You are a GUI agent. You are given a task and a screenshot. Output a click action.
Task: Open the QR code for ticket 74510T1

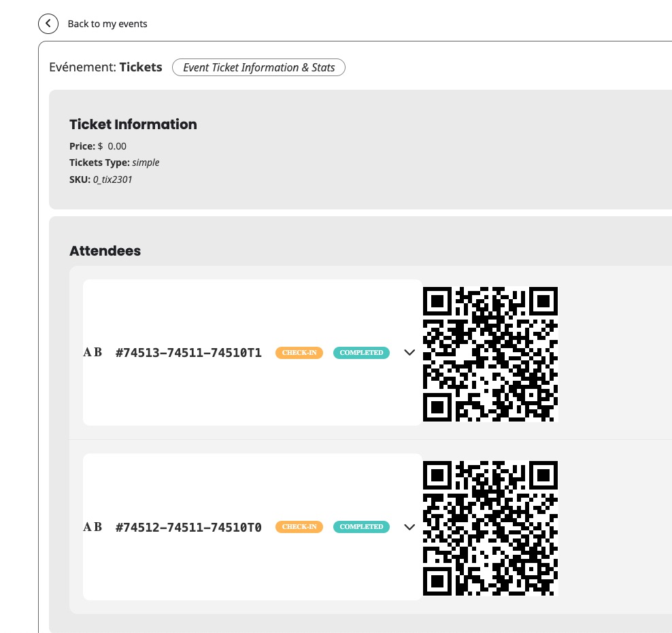click(x=490, y=354)
